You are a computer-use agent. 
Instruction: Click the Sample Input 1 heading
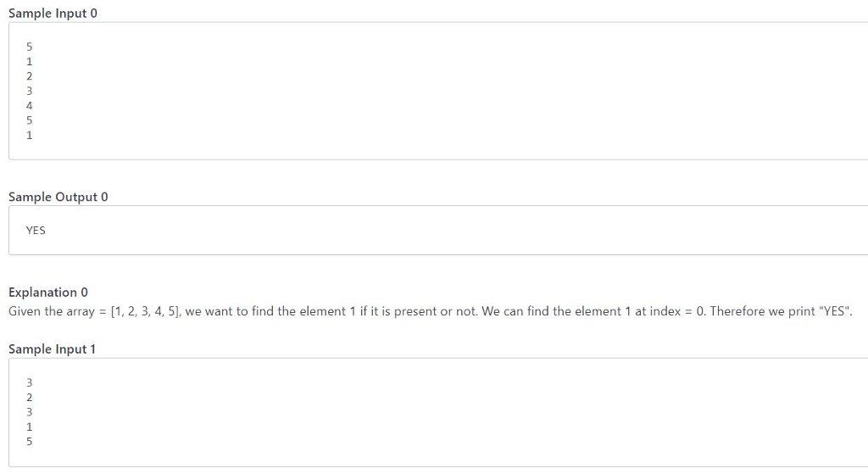[x=52, y=349]
